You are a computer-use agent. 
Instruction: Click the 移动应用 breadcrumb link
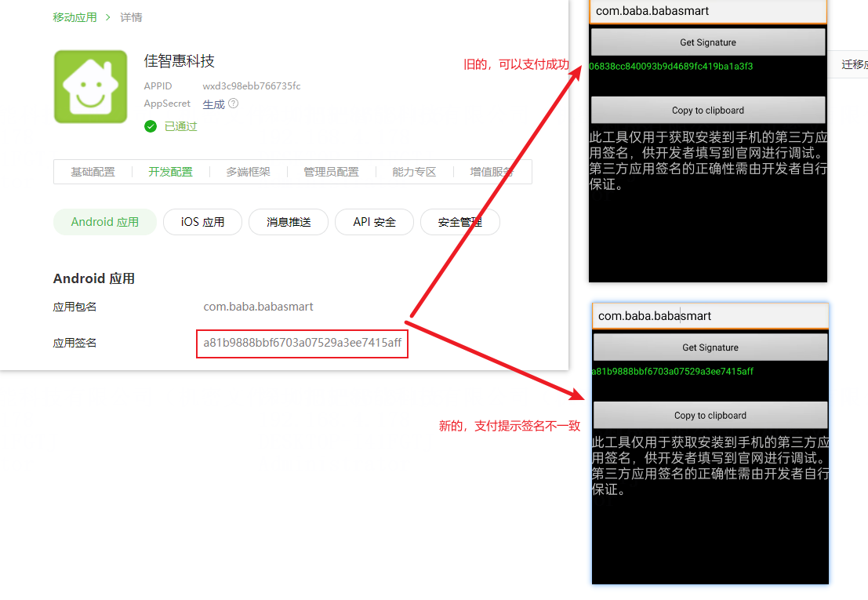pos(74,18)
